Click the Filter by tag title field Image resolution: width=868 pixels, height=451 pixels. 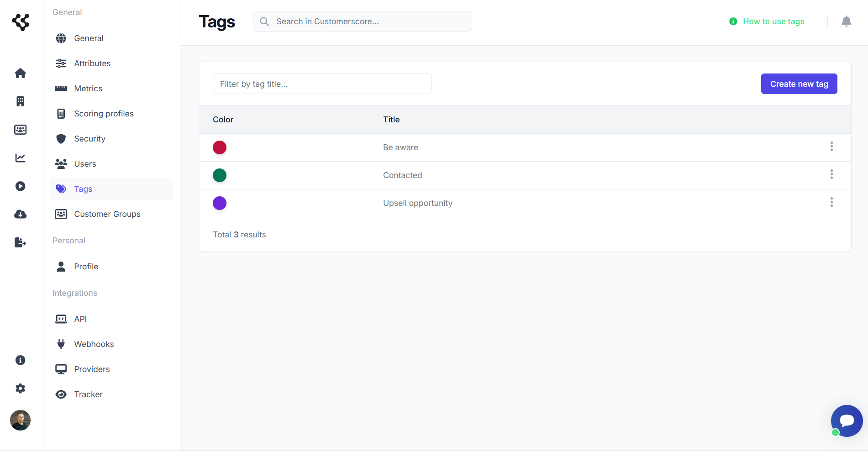pos(322,84)
